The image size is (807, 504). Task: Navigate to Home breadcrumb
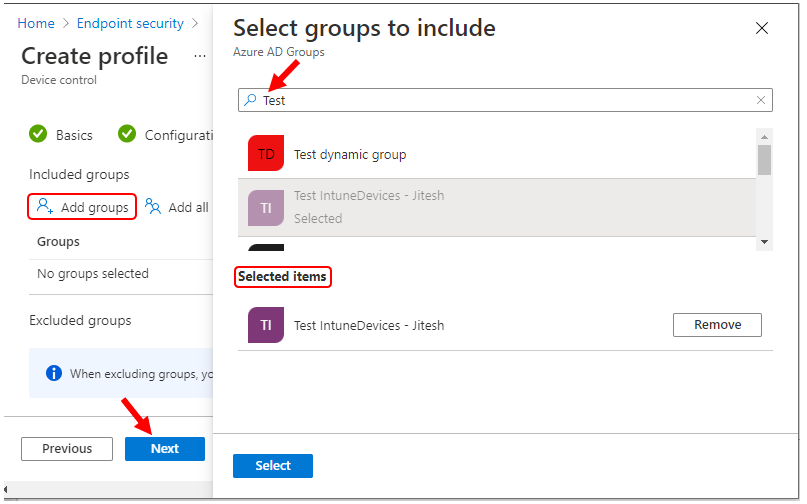click(x=36, y=23)
